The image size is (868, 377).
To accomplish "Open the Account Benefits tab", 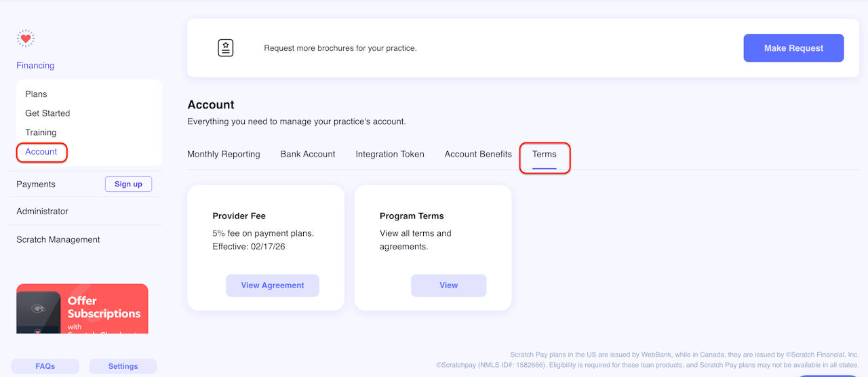I will point(478,154).
